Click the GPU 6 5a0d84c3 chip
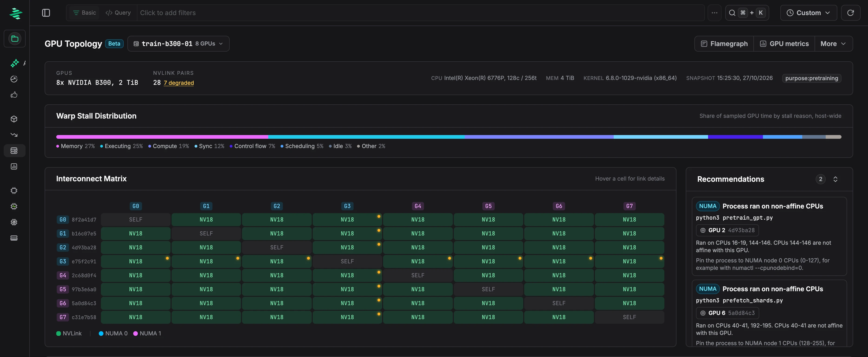Image resolution: width=868 pixels, height=357 pixels. click(x=727, y=313)
